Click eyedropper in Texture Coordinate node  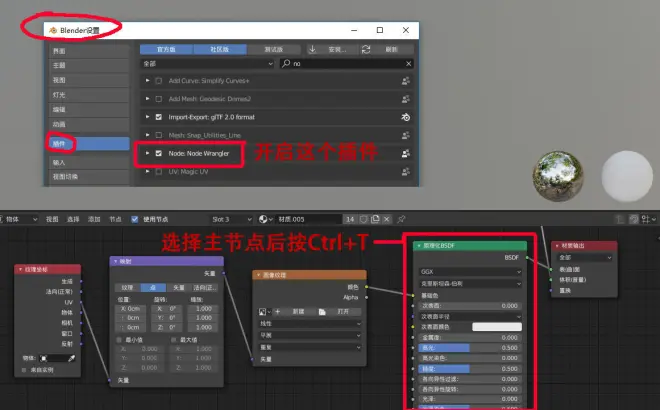(72, 358)
